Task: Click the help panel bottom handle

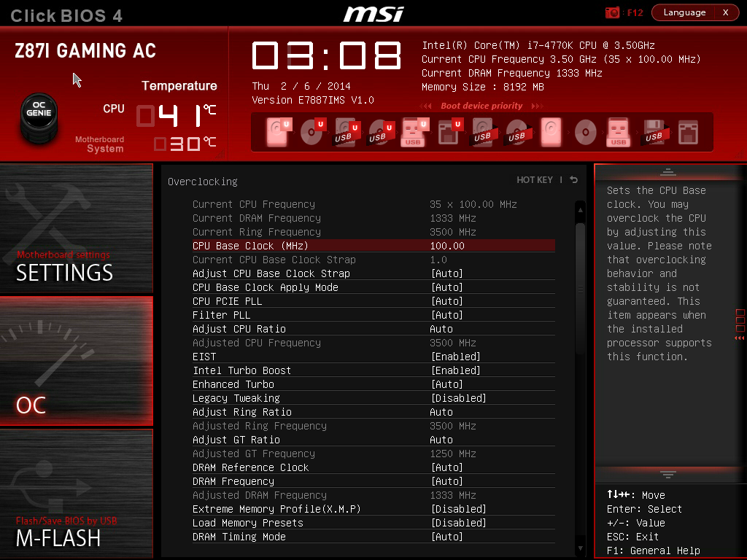Action: click(667, 474)
